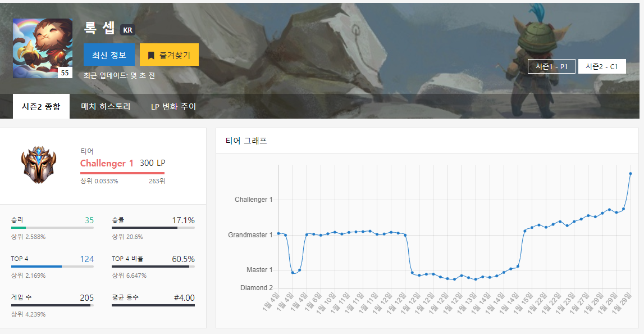Click the 1월 27일 x-axis label

click(x=579, y=303)
